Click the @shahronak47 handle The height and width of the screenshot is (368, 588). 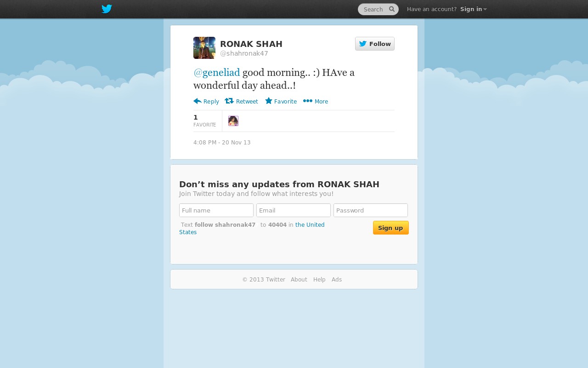click(x=244, y=53)
